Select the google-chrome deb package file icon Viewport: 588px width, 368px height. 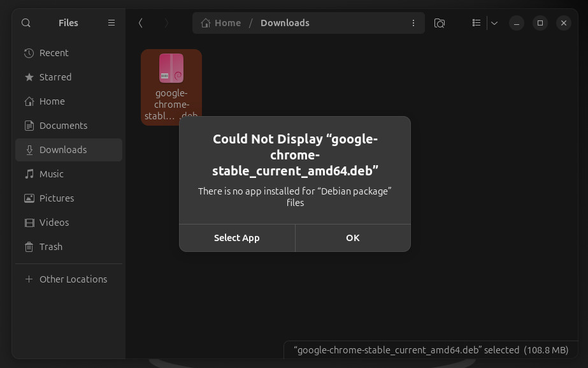(171, 68)
